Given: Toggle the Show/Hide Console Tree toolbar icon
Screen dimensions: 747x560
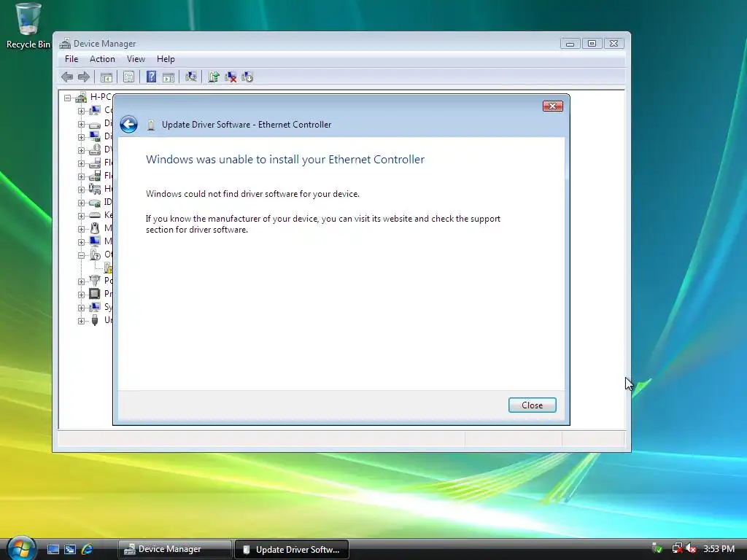Looking at the screenshot, I should point(107,77).
